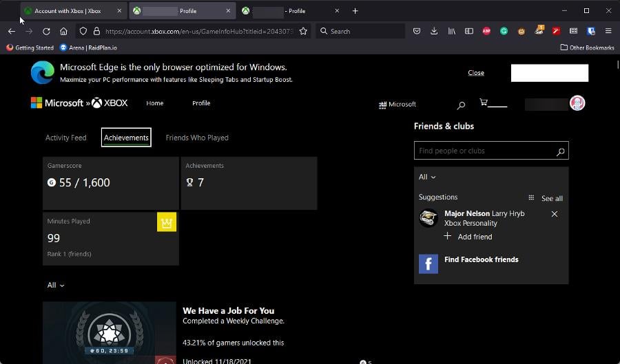Open the Arena RaidPlan.io bookmark
This screenshot has height=364, width=620.
pos(89,47)
